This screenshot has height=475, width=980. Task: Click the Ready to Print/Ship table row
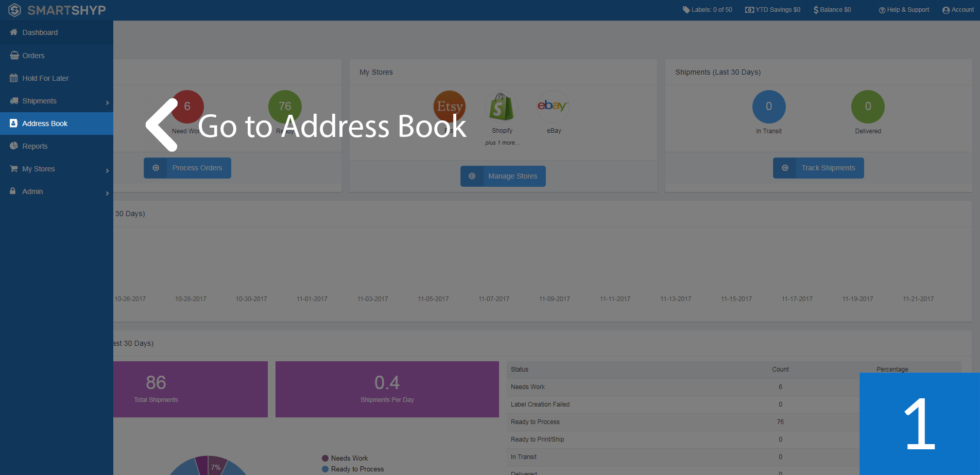[683, 439]
